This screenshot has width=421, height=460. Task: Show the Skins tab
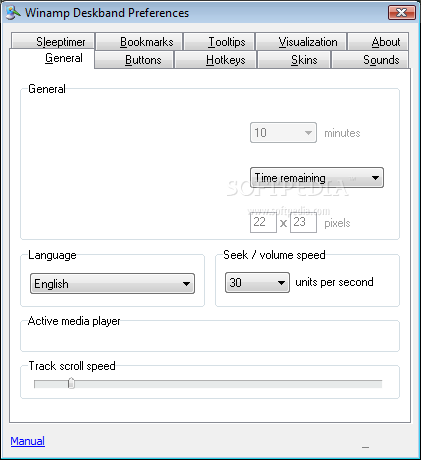(294, 60)
